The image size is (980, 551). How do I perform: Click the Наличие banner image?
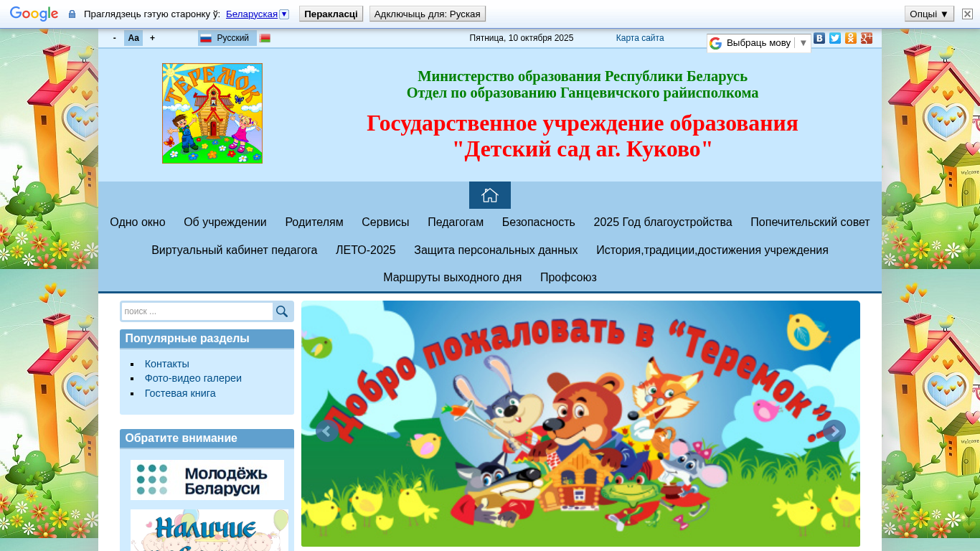[209, 530]
